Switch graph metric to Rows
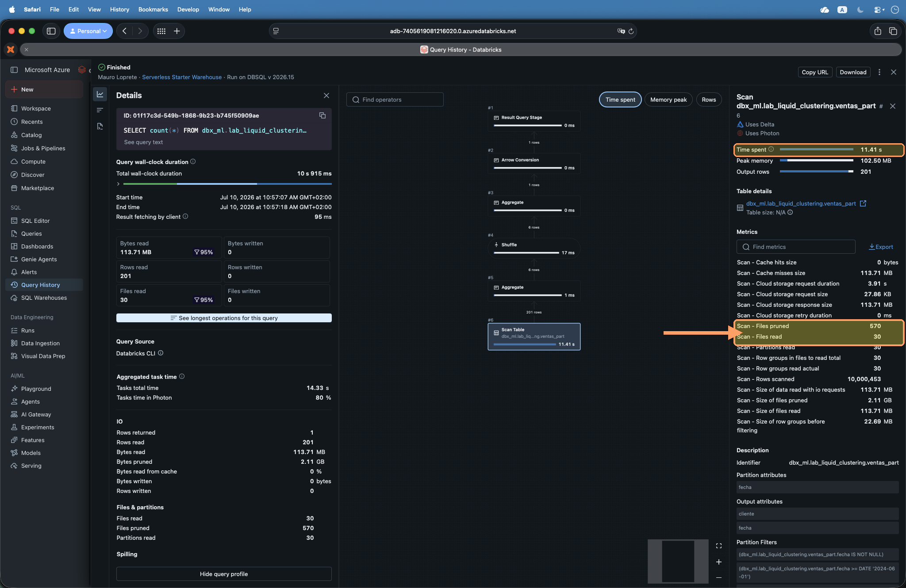Image resolution: width=906 pixels, height=588 pixels. [709, 99]
